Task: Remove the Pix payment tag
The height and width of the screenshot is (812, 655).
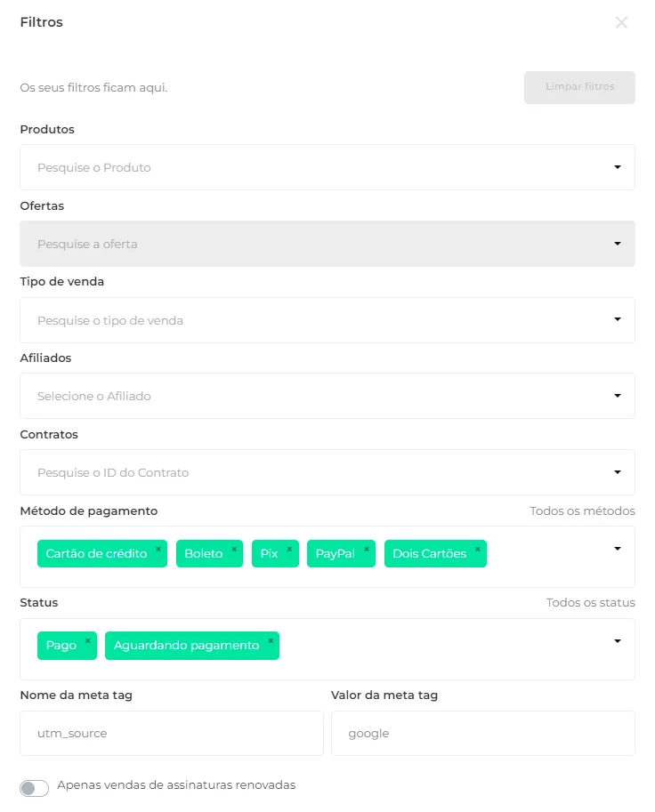Action: pos(289,550)
